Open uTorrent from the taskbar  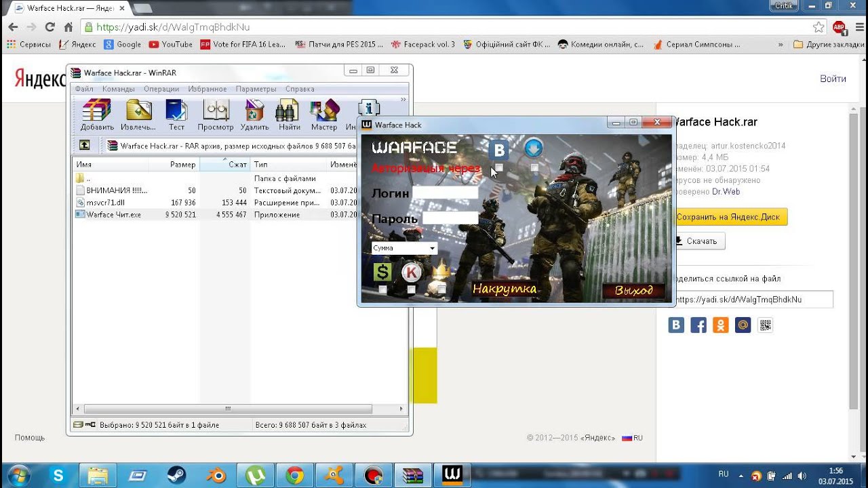tap(256, 475)
